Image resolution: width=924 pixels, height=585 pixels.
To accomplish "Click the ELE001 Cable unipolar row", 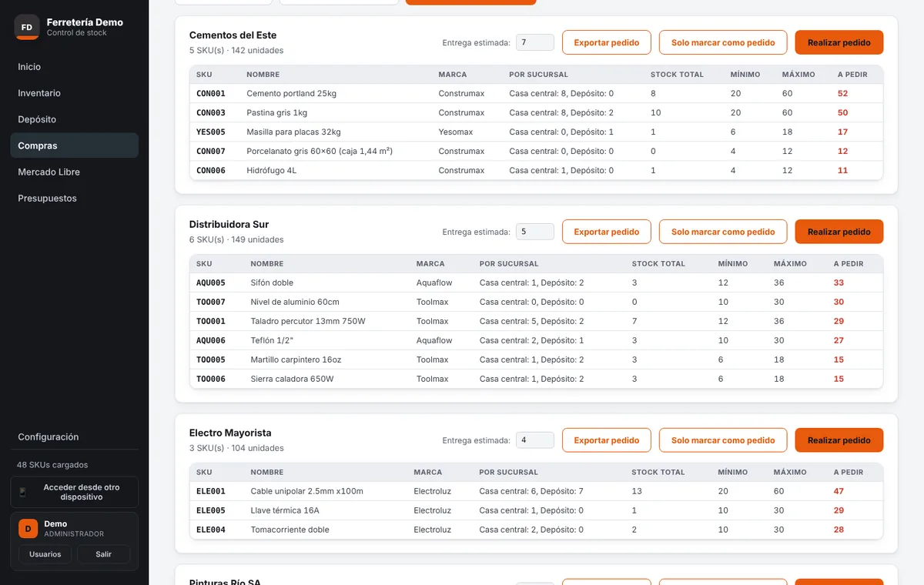I will 536,491.
